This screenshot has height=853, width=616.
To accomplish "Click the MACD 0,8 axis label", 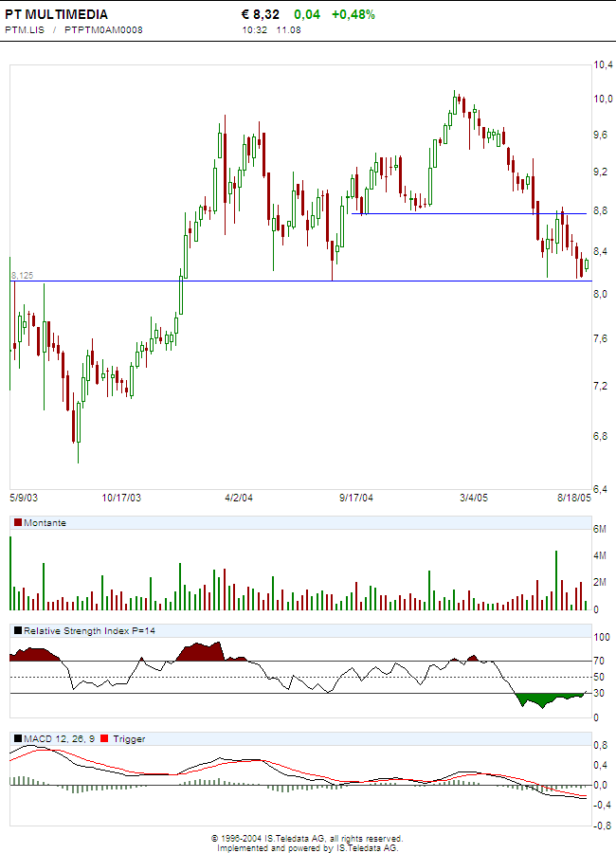I will (601, 745).
